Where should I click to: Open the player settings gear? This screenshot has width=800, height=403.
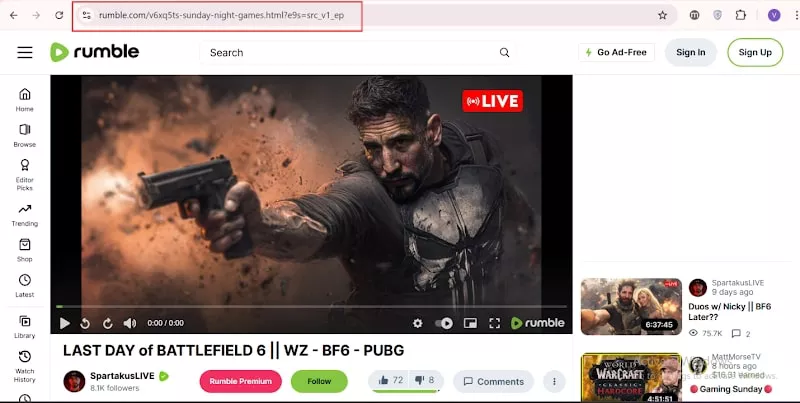[417, 323]
